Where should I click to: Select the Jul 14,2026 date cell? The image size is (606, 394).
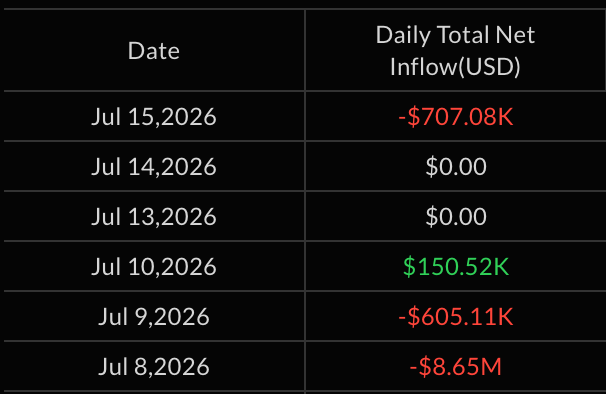pos(154,166)
